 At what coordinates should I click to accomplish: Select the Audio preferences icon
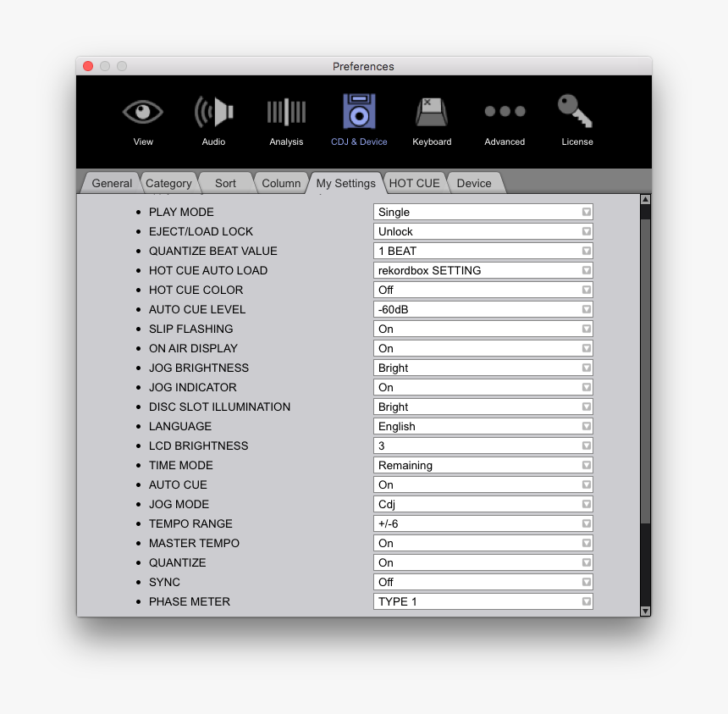coord(213,119)
